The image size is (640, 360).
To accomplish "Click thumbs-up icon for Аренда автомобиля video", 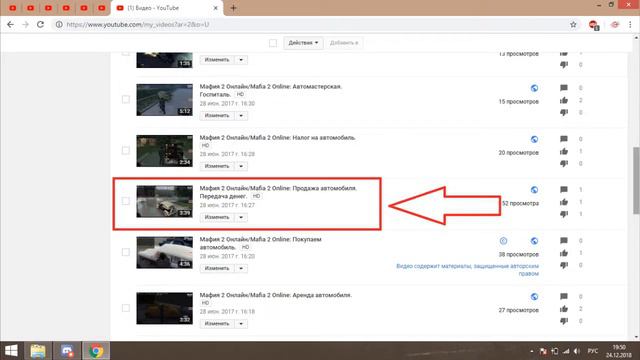I will [x=564, y=309].
